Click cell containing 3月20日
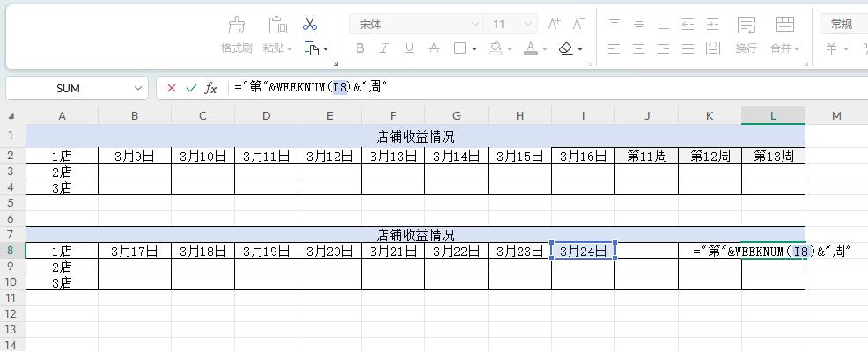Image resolution: width=868 pixels, height=351 pixels. tap(329, 251)
